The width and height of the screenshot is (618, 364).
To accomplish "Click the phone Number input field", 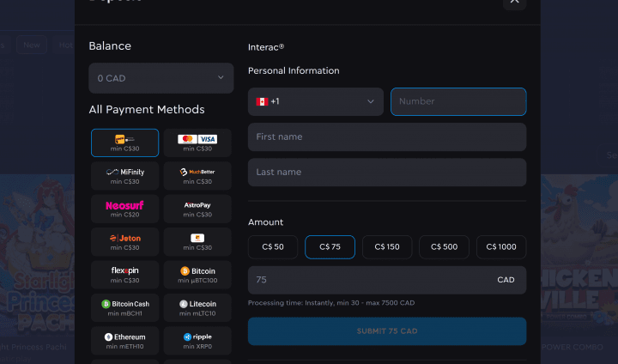I will click(458, 102).
